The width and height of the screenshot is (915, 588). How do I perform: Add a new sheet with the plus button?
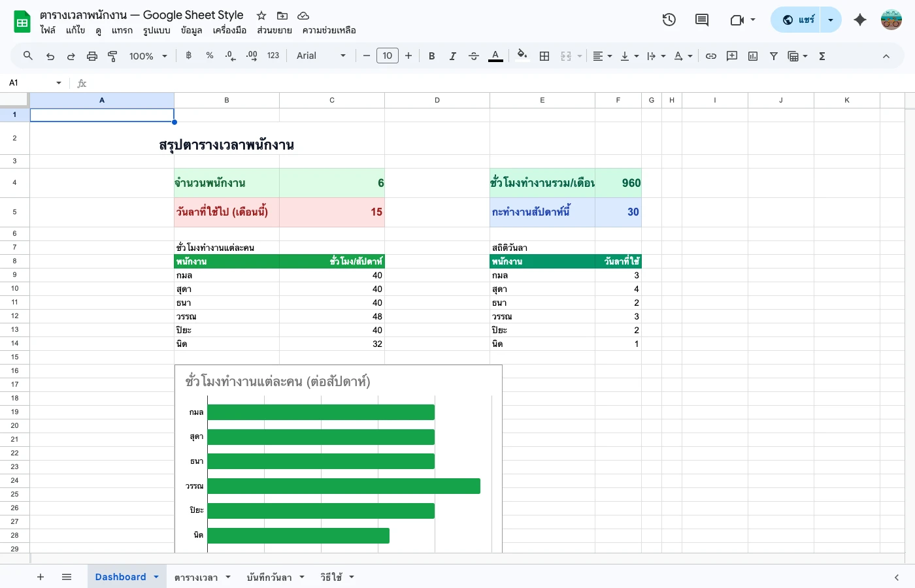tap(41, 577)
